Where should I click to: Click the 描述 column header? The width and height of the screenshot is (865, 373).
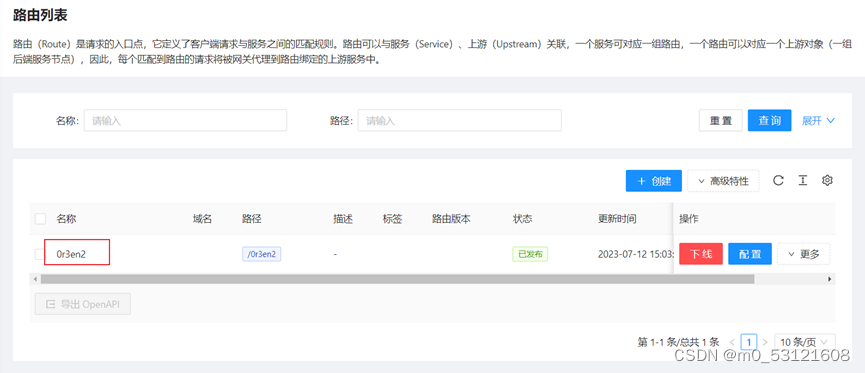[343, 219]
